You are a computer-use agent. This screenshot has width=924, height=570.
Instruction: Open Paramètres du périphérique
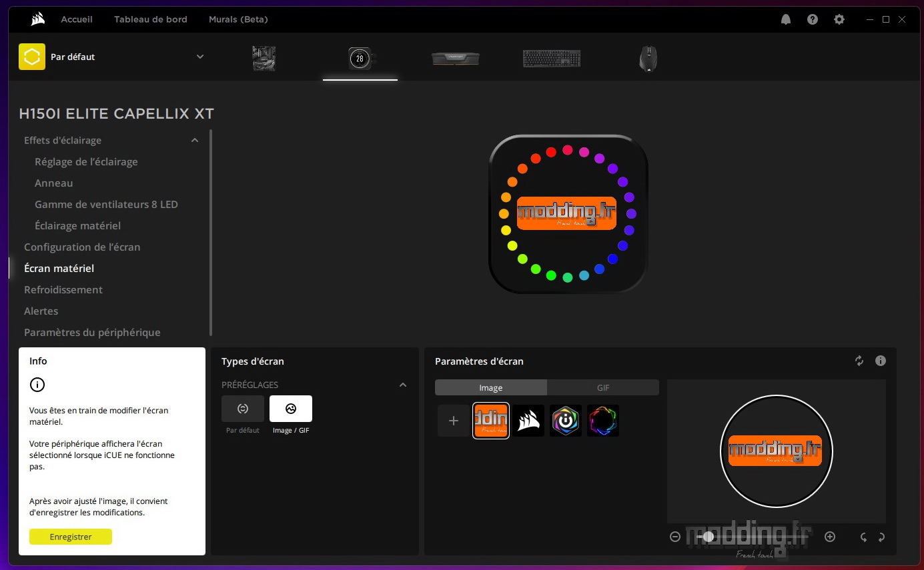tap(92, 332)
